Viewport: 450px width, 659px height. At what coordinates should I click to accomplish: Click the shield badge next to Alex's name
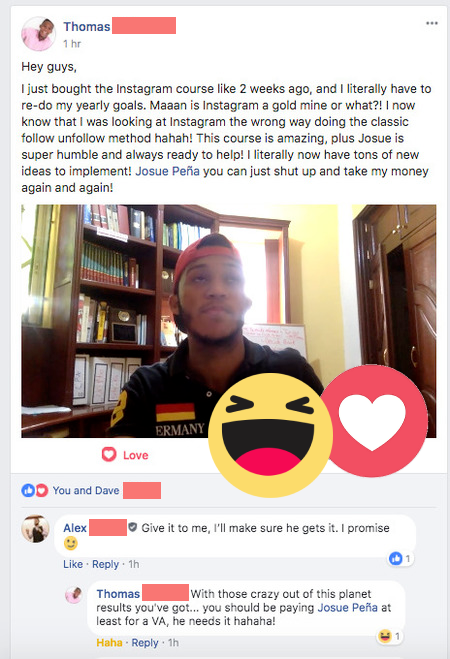point(132,527)
